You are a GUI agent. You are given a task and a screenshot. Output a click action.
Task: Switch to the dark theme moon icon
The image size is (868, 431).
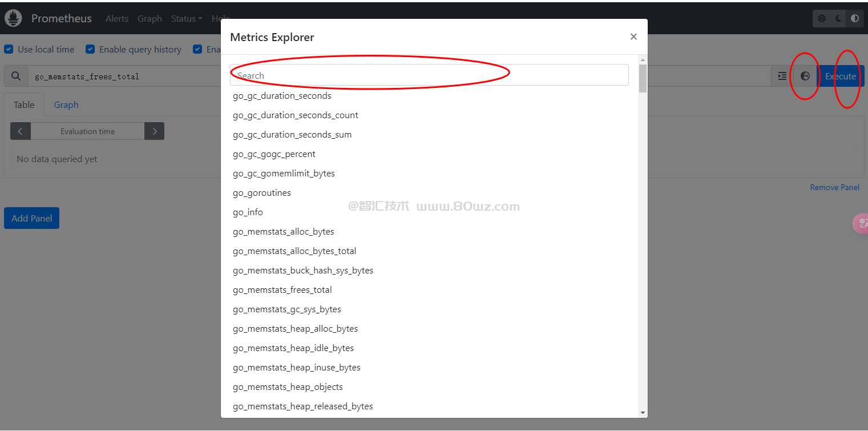tap(838, 18)
